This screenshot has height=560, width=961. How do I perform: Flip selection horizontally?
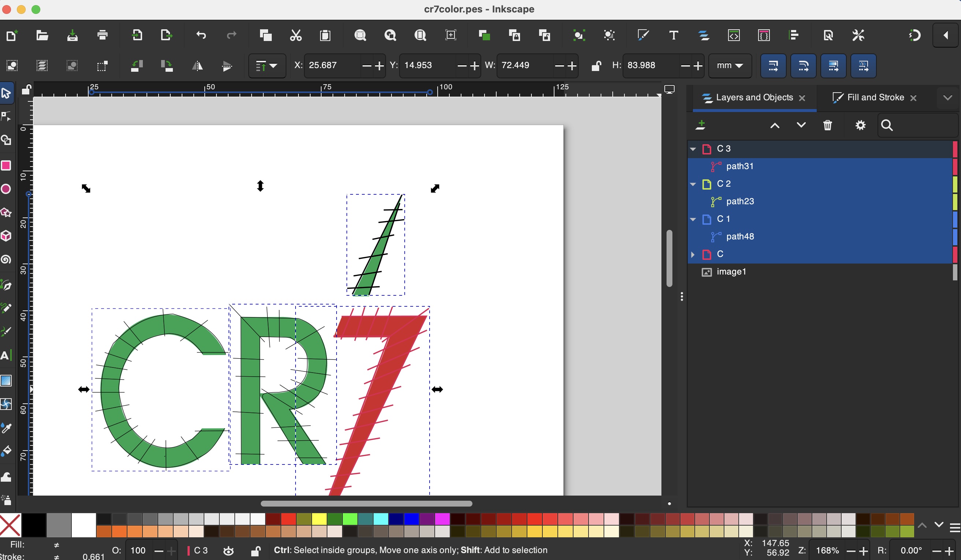[197, 66]
